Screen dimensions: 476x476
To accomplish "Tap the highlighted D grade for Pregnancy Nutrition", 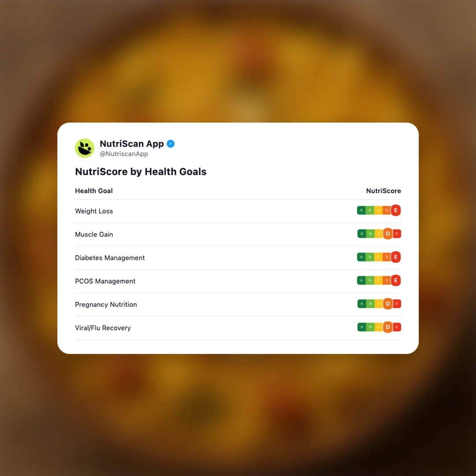I will click(388, 304).
